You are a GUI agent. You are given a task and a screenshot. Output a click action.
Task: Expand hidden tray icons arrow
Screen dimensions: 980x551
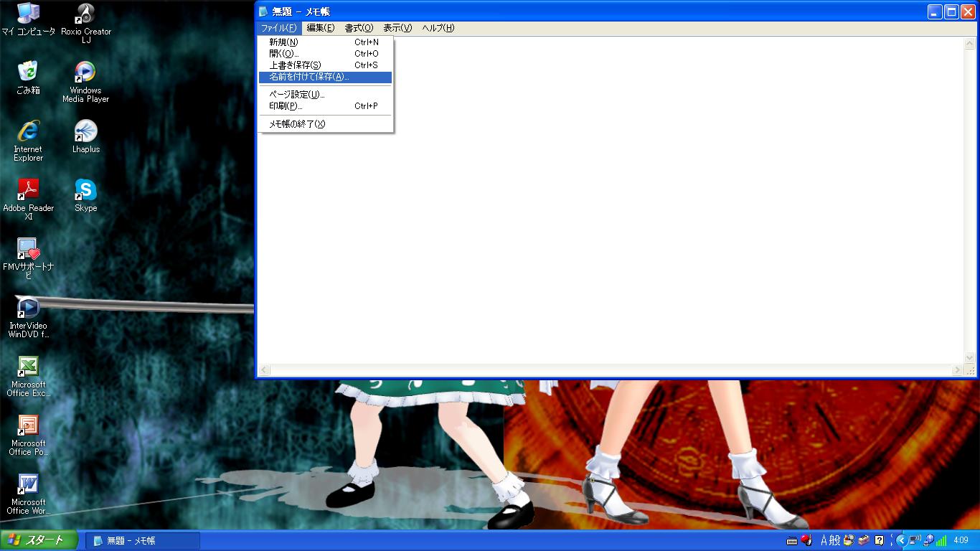click(x=901, y=540)
